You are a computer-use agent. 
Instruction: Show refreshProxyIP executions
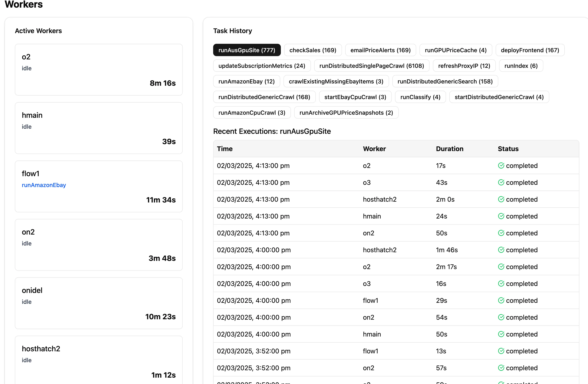coord(464,66)
